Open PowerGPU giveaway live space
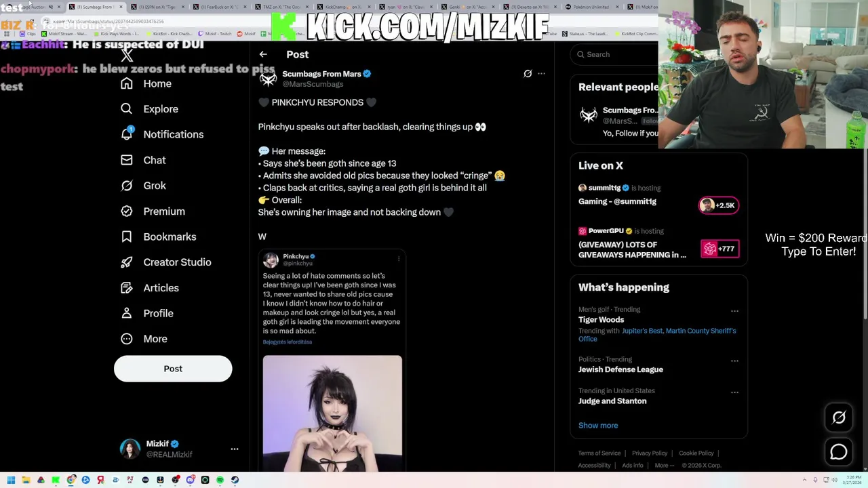This screenshot has height=488, width=868. [x=632, y=249]
